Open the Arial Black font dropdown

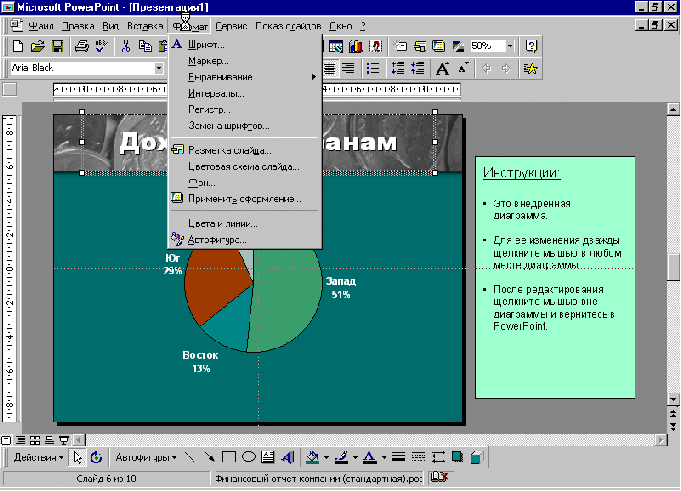(159, 68)
